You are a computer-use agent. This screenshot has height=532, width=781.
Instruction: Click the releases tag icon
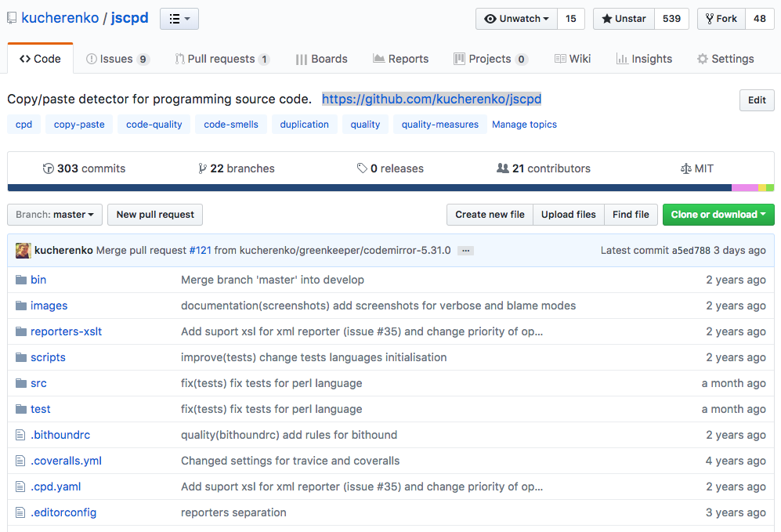pos(362,168)
